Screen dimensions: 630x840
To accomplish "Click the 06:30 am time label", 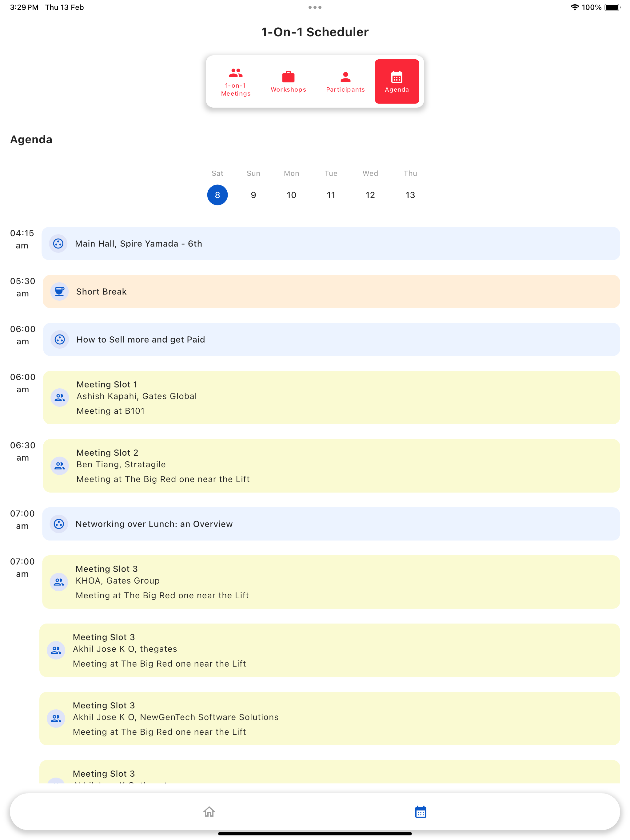I will (x=23, y=451).
